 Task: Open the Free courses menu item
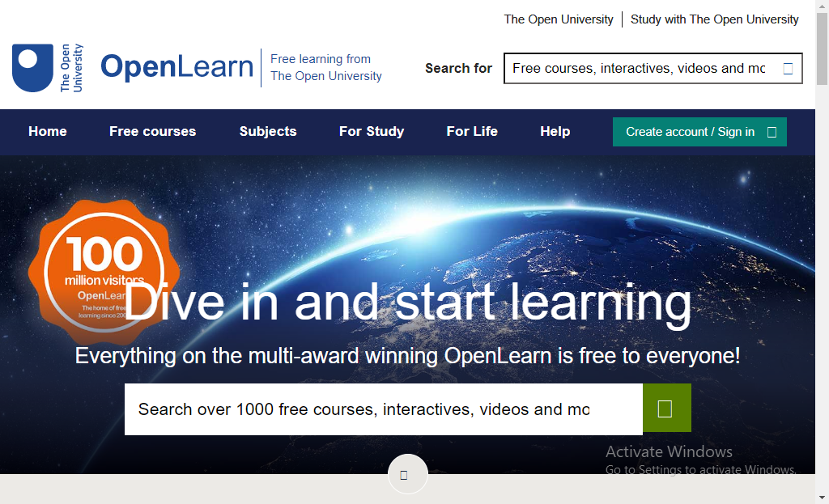click(153, 132)
